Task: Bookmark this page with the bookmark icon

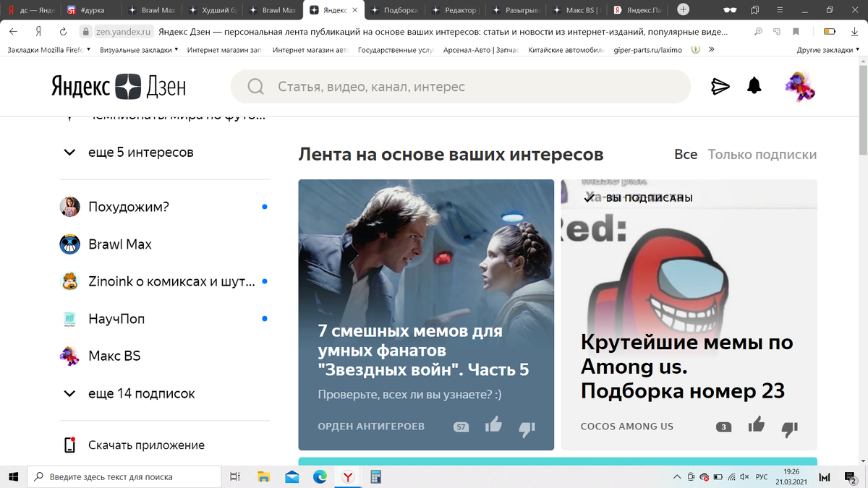Action: [x=796, y=32]
